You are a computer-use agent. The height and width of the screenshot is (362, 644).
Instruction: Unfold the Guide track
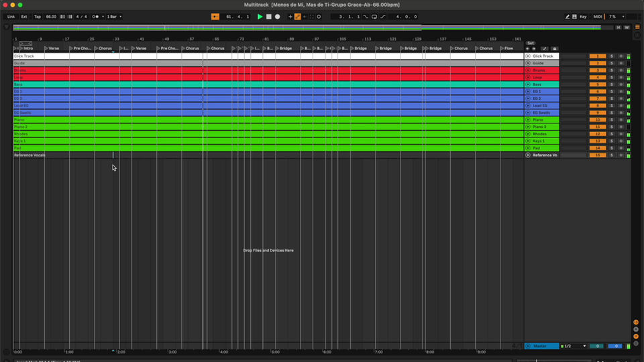tap(528, 63)
